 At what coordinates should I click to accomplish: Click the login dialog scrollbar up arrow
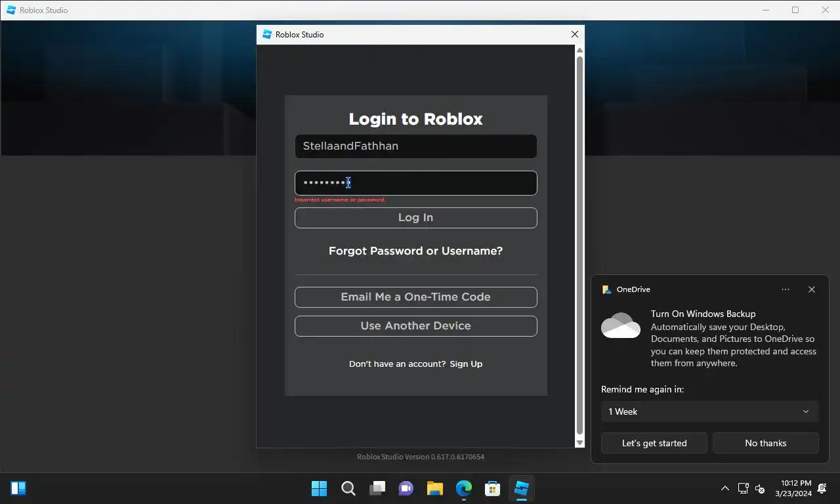pyautogui.click(x=579, y=50)
